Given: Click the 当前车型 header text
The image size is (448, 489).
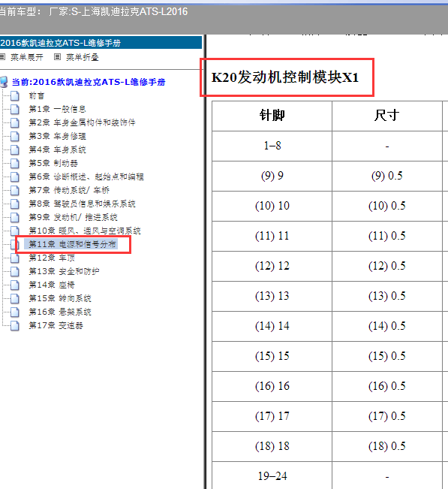Looking at the screenshot, I should [94, 12].
